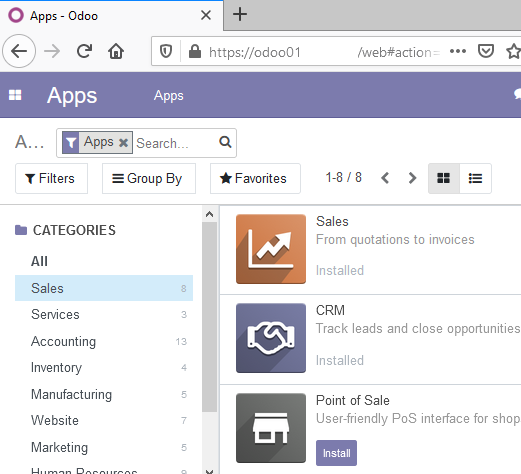Click the Apps title in the purple header
This screenshot has height=474, width=521.
72,96
